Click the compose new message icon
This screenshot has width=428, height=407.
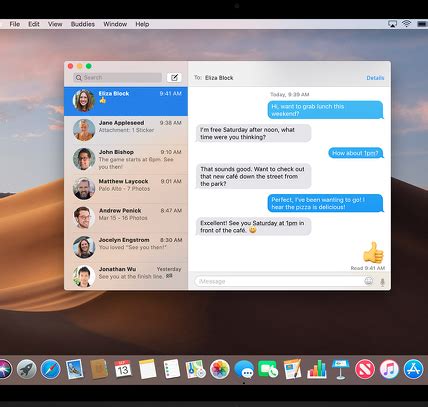(x=174, y=77)
